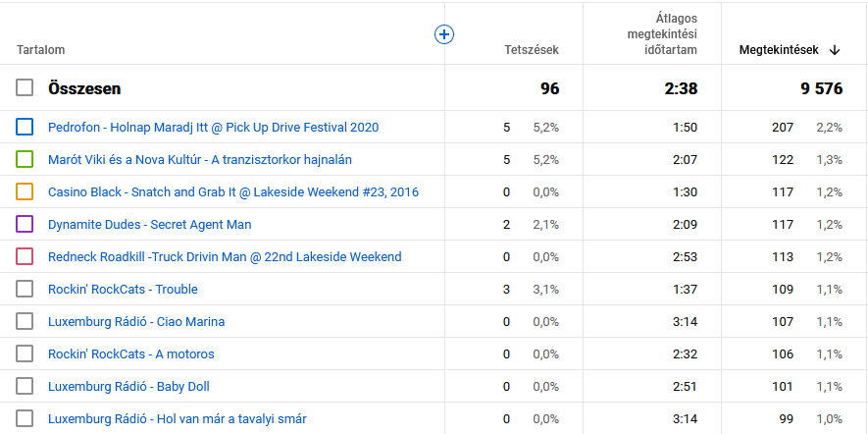
Task: Open Pedrofon - Holnap Maradj Itt video link
Action: coord(213,128)
